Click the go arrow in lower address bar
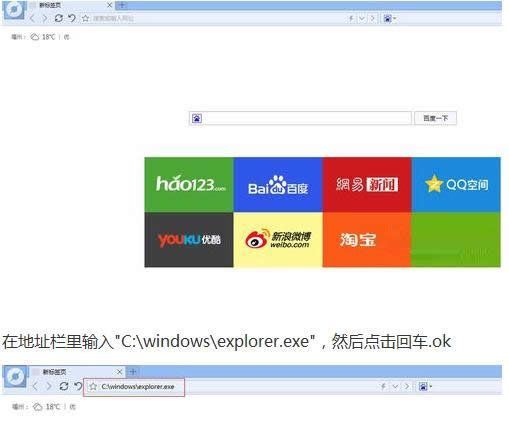Viewport: 509px width, 448px height. pyautogui.click(x=407, y=386)
